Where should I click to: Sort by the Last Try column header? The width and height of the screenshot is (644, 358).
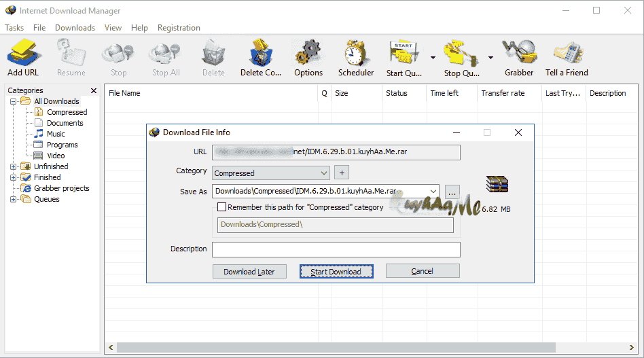pyautogui.click(x=565, y=93)
